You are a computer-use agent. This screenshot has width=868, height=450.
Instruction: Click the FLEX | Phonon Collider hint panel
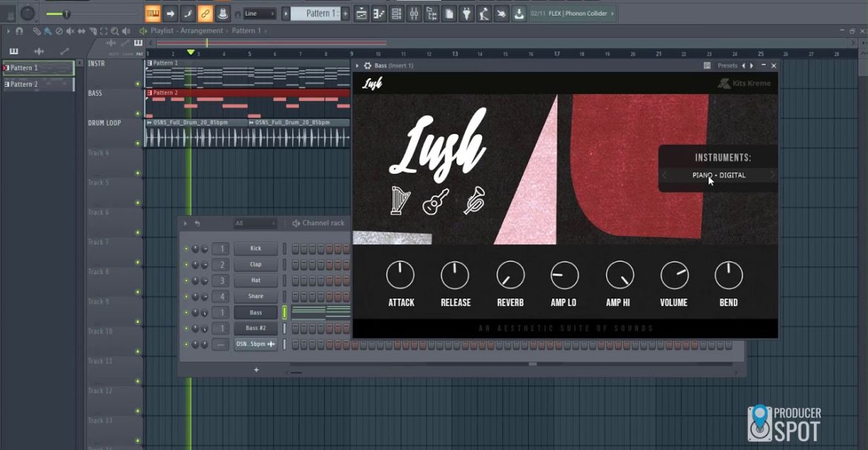(x=573, y=14)
